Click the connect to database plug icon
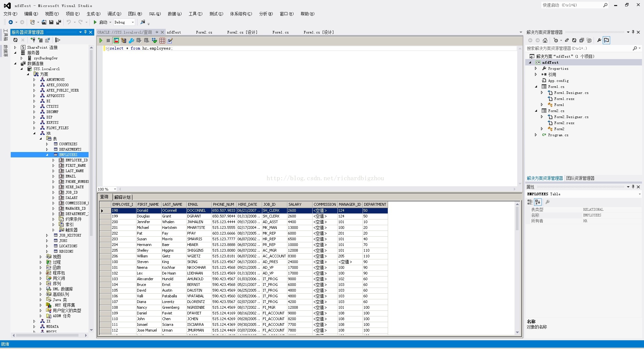The height and width of the screenshot is (349, 644). click(33, 40)
